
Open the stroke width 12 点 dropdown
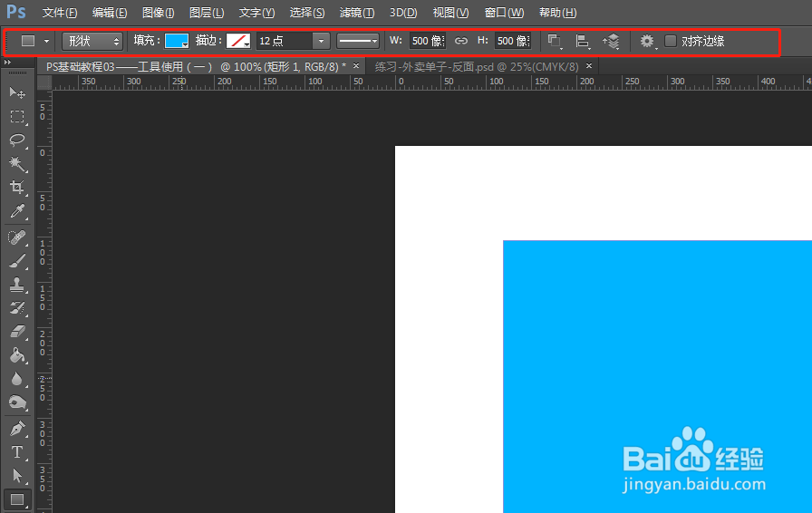click(321, 41)
